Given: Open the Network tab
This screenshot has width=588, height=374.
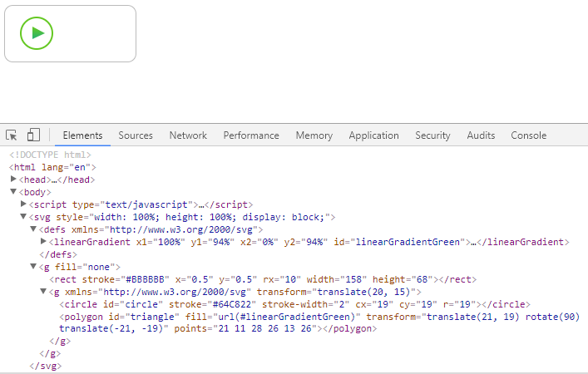Looking at the screenshot, I should click(x=188, y=135).
